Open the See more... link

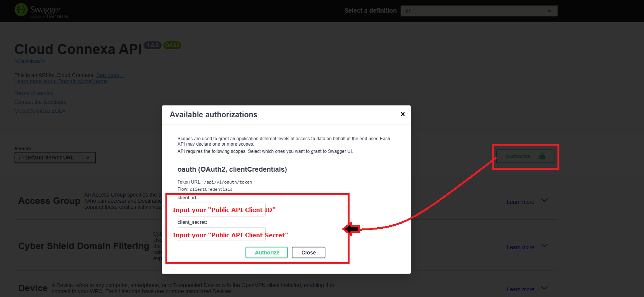point(110,75)
